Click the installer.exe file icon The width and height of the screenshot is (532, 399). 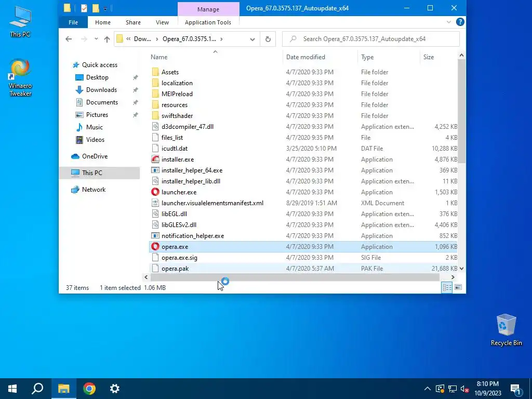(x=155, y=159)
